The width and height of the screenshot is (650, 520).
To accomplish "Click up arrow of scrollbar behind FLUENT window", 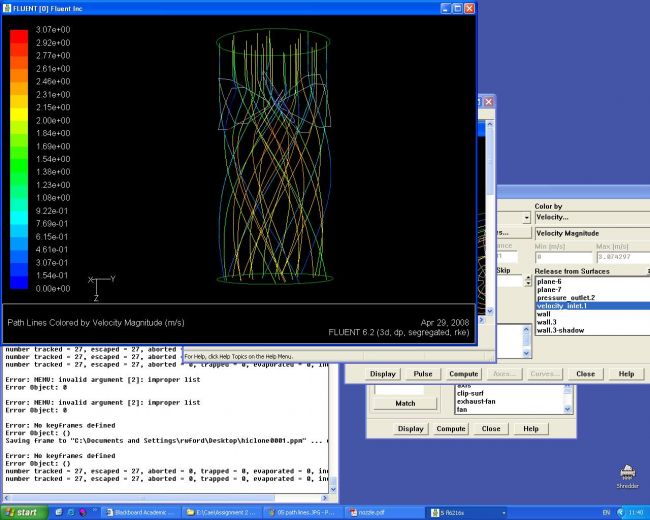I will click(490, 124).
